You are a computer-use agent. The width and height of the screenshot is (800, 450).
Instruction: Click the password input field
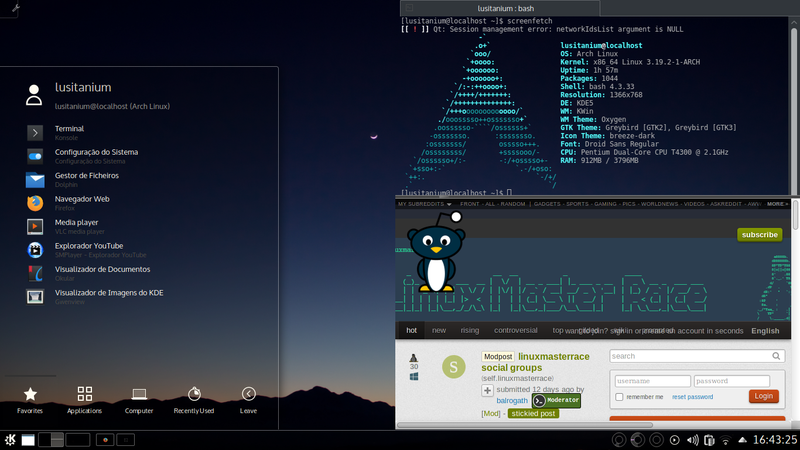click(x=732, y=381)
